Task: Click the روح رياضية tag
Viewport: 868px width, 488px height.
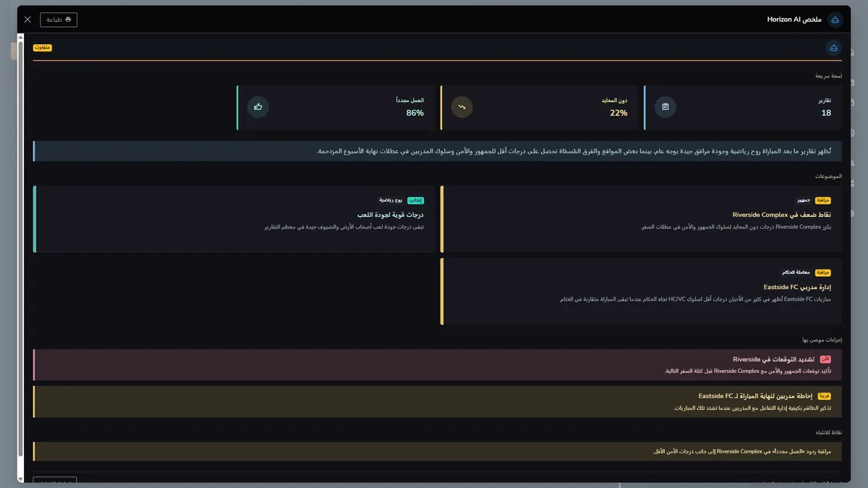Action: (x=391, y=200)
